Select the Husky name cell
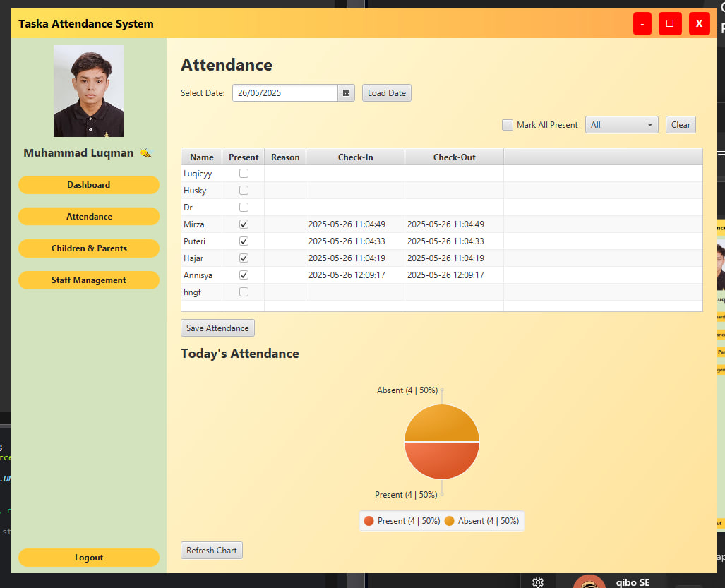The height and width of the screenshot is (588, 725). click(202, 191)
